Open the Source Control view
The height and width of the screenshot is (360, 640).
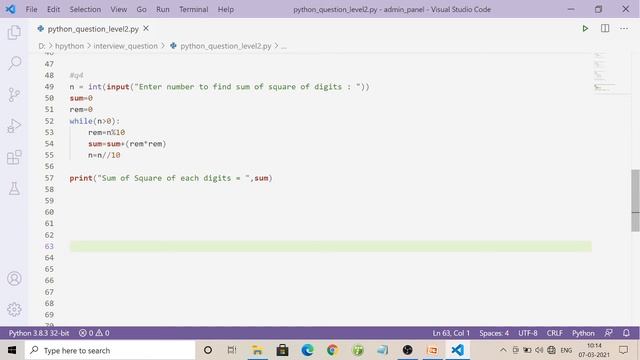click(14, 95)
